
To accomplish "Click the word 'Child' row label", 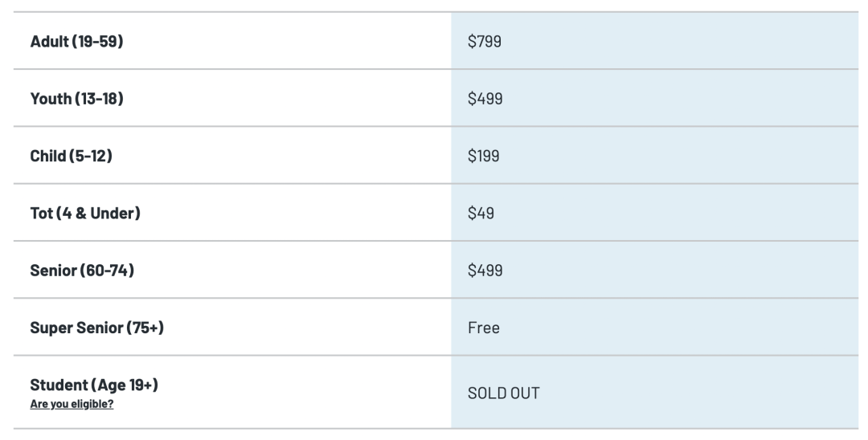I will coord(47,156).
